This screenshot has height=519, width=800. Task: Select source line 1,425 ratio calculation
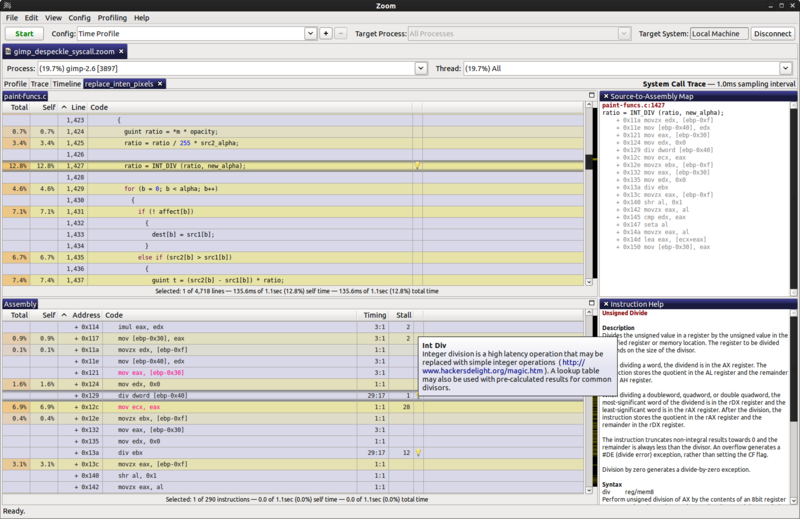[293, 143]
